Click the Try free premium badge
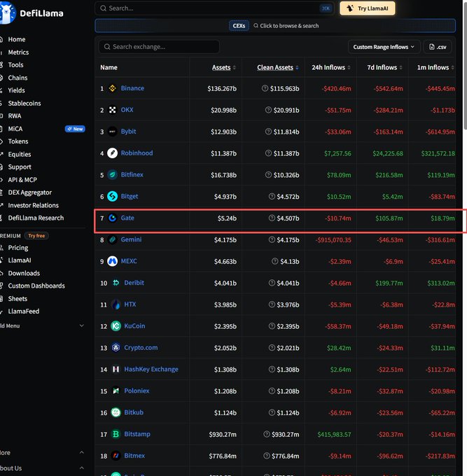Screen dimensions: 467x476 36,236
